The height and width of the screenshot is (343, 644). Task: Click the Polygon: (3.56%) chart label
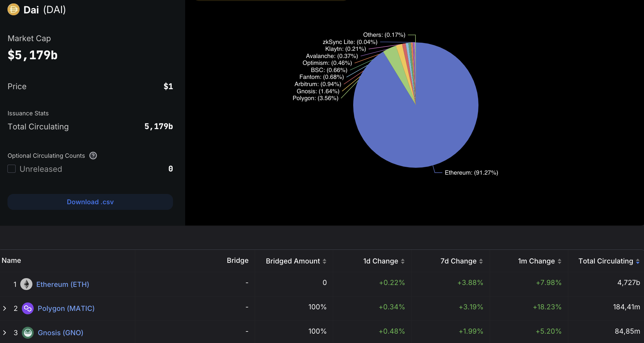(x=315, y=98)
